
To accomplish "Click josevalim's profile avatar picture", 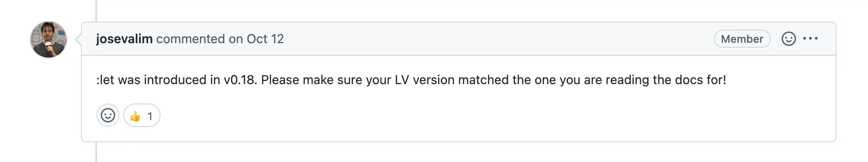I will coord(49,40).
